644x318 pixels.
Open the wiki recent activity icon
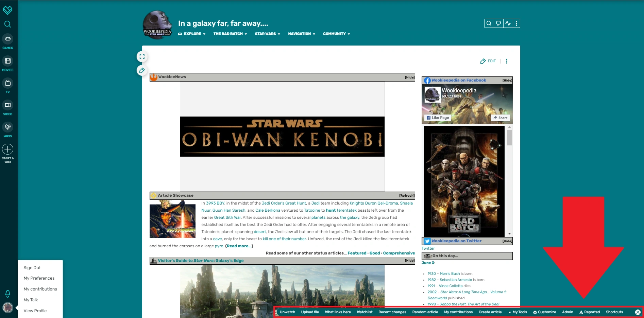(508, 23)
